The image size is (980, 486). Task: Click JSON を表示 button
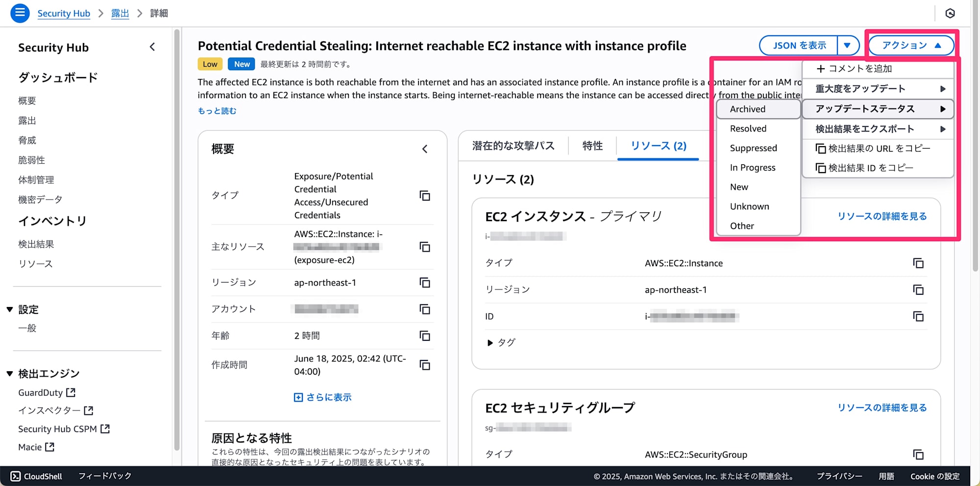pos(799,46)
